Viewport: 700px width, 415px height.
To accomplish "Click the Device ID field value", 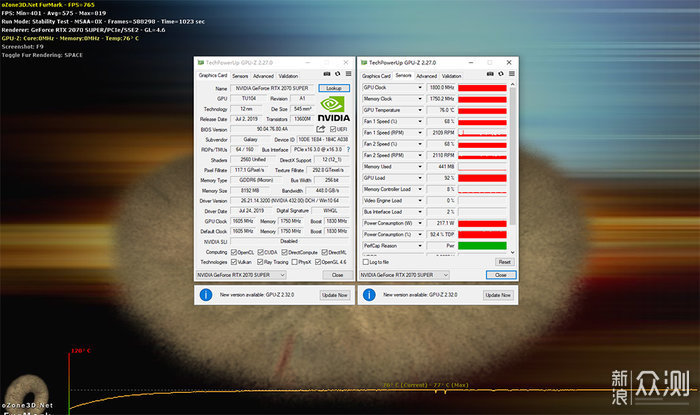I will pyautogui.click(x=323, y=139).
